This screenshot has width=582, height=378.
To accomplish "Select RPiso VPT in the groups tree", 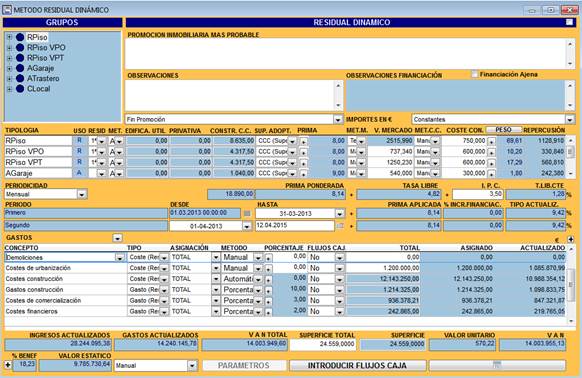I will (45, 58).
